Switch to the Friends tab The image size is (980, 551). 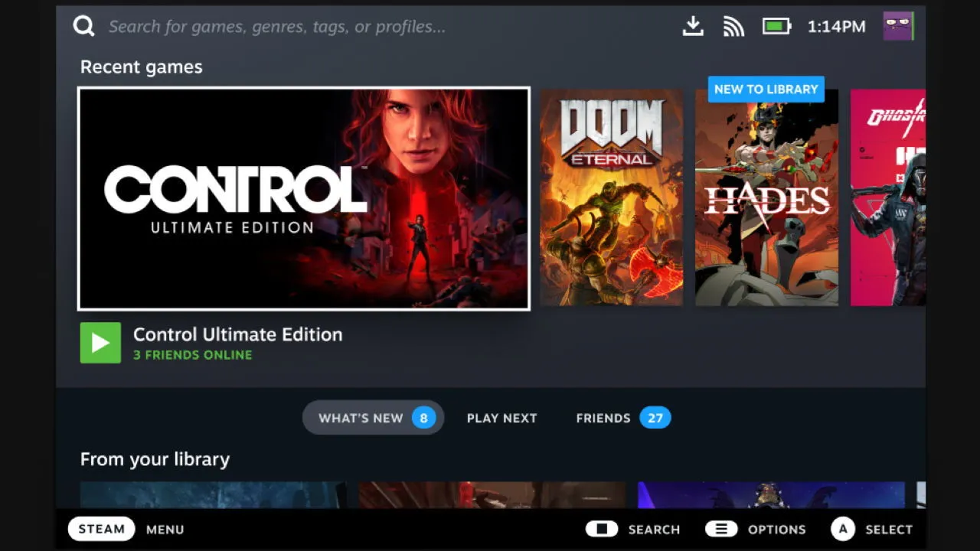click(x=622, y=418)
